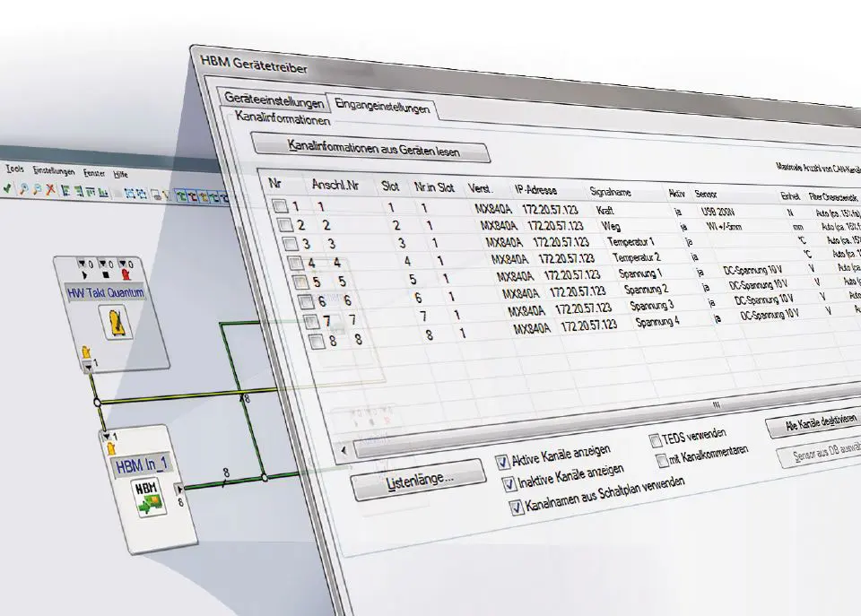Click the IP-Adresse column header
This screenshot has width=861, height=616.
(535, 190)
